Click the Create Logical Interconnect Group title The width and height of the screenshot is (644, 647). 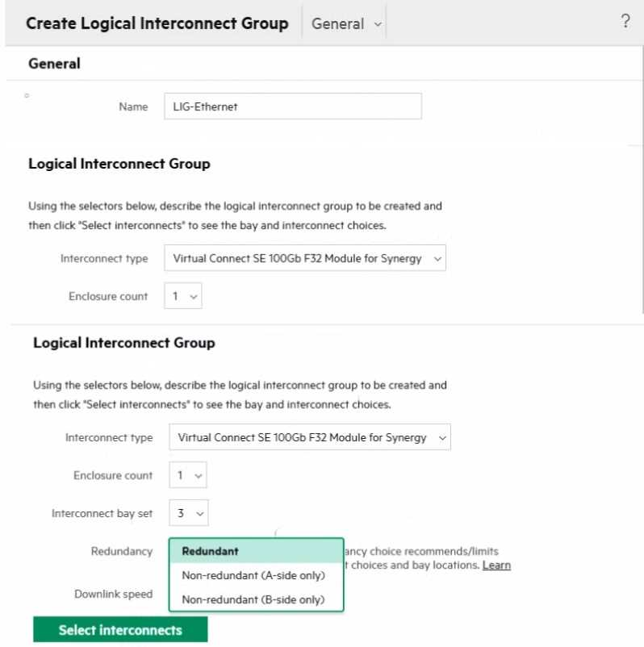click(157, 23)
